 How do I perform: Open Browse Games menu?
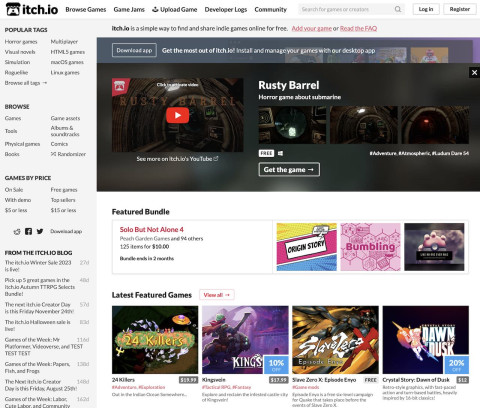coord(86,9)
